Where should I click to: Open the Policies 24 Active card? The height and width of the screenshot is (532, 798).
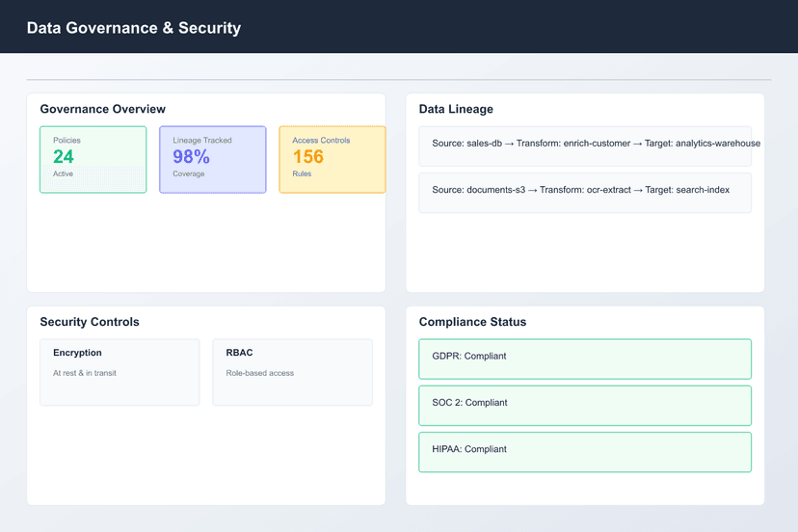coord(93,159)
